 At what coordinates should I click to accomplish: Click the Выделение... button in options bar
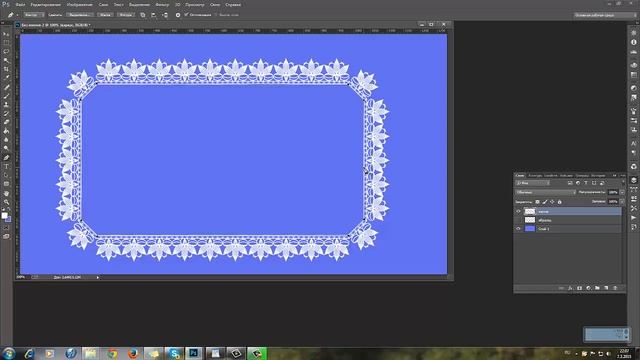(79, 15)
